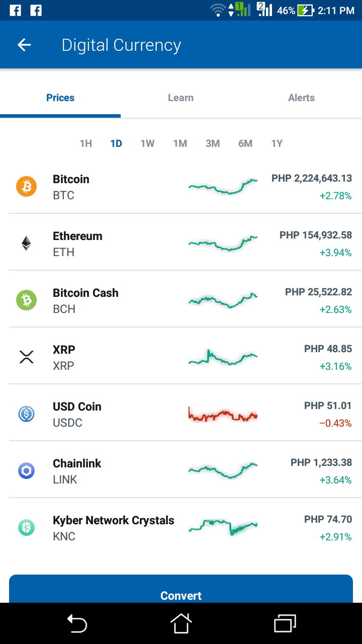Open the Bitcoin price sparkline chart

click(223, 187)
